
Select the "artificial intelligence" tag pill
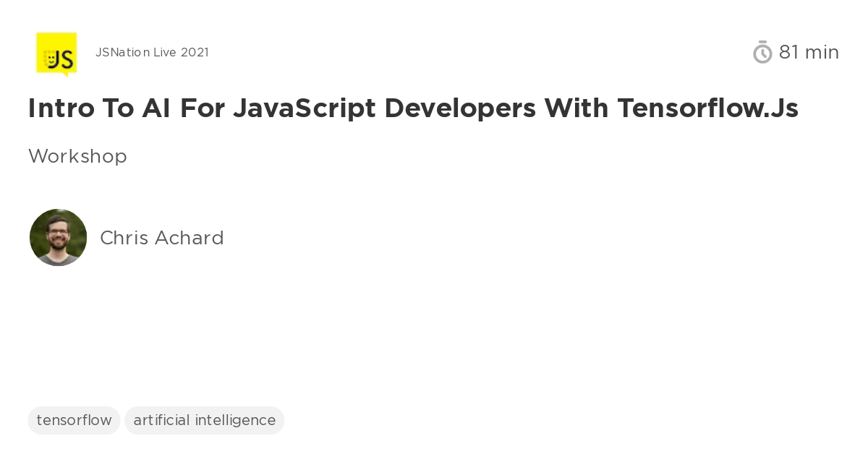pos(205,420)
